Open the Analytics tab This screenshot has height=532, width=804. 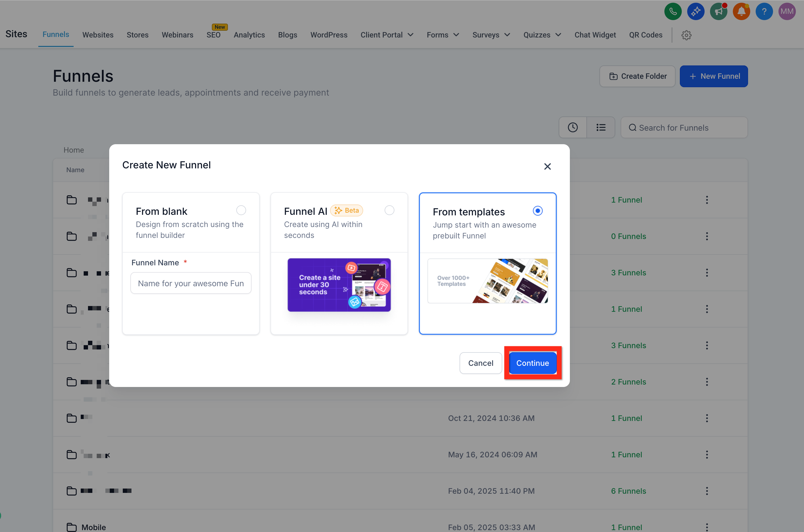click(x=249, y=35)
